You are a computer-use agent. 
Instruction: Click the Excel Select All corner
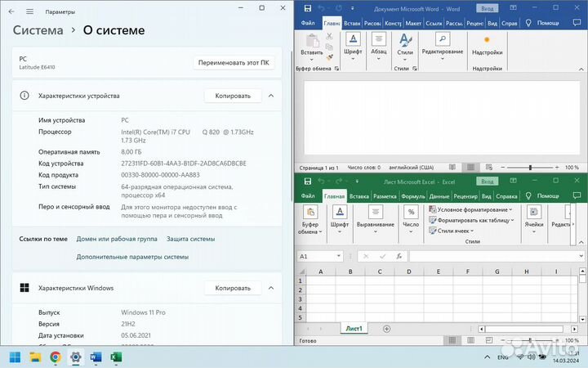(x=301, y=272)
